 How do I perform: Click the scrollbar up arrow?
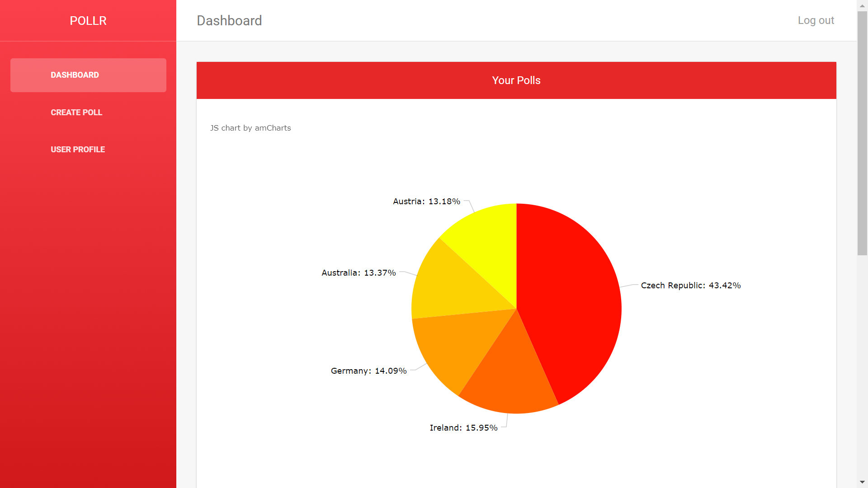[x=862, y=5]
